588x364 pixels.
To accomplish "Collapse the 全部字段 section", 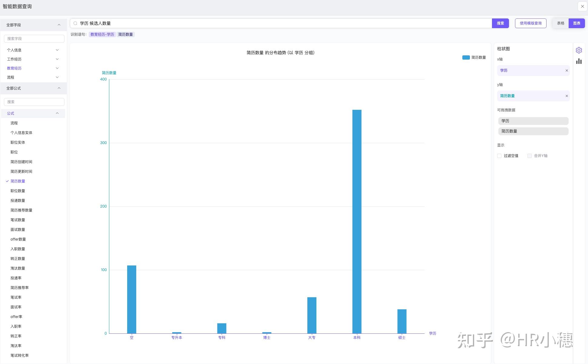I will [x=59, y=25].
